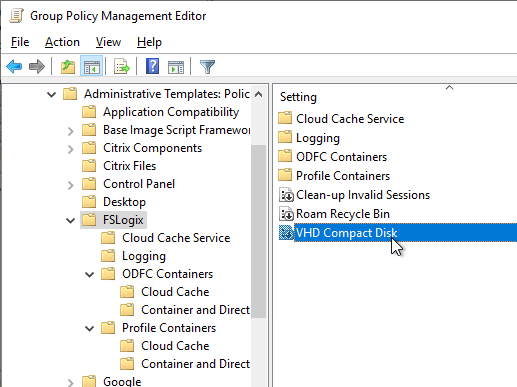
Task: Click the Group Policy Management Editor title icon
Action: (16, 16)
